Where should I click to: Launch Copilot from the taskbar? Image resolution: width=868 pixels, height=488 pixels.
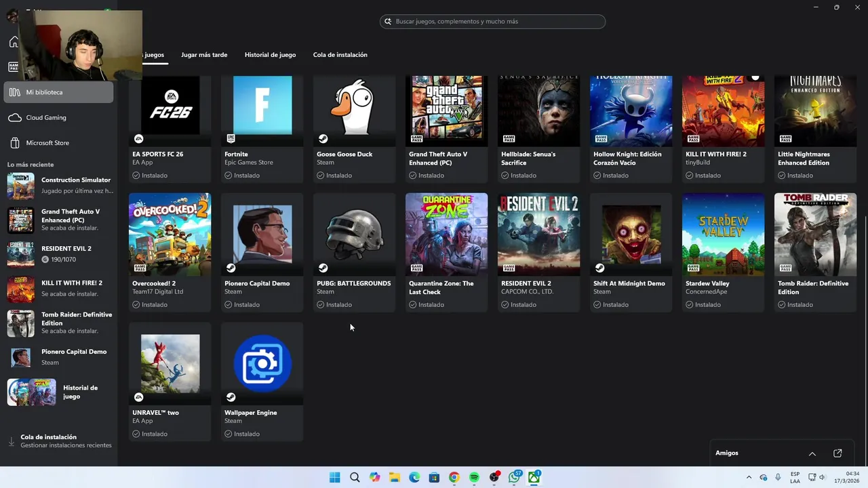coord(374,477)
